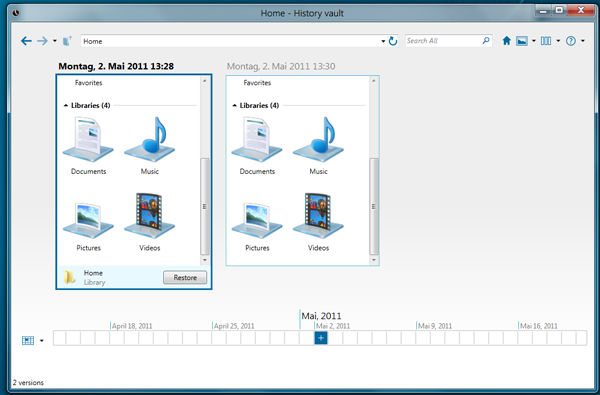Expand the address bar dropdown
This screenshot has width=600, height=395.
point(383,41)
